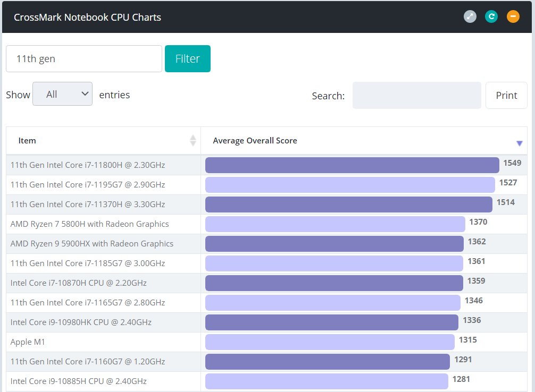The image size is (535, 392).
Task: Click the 1315 score bar for Apple M1
Action: click(330, 342)
